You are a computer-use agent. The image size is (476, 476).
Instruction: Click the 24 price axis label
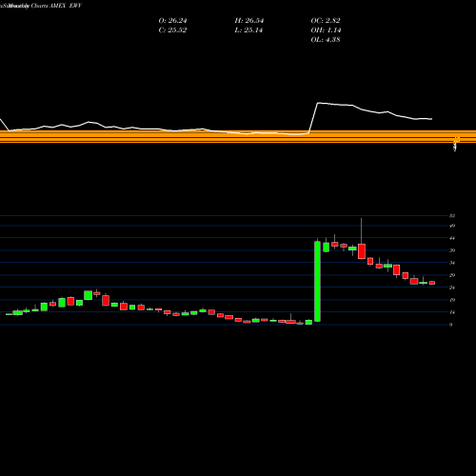[x=452, y=288]
